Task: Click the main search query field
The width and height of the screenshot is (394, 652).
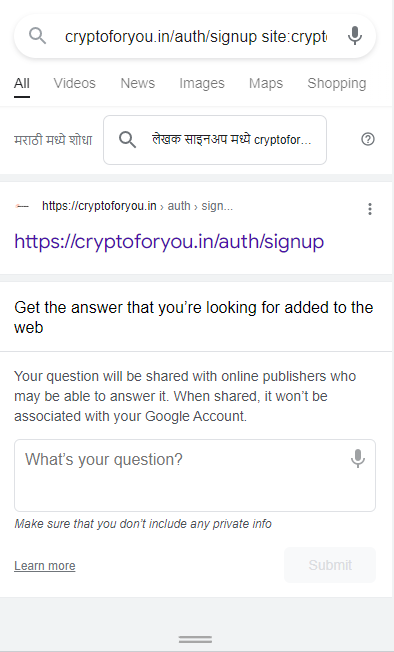Action: coord(196,37)
